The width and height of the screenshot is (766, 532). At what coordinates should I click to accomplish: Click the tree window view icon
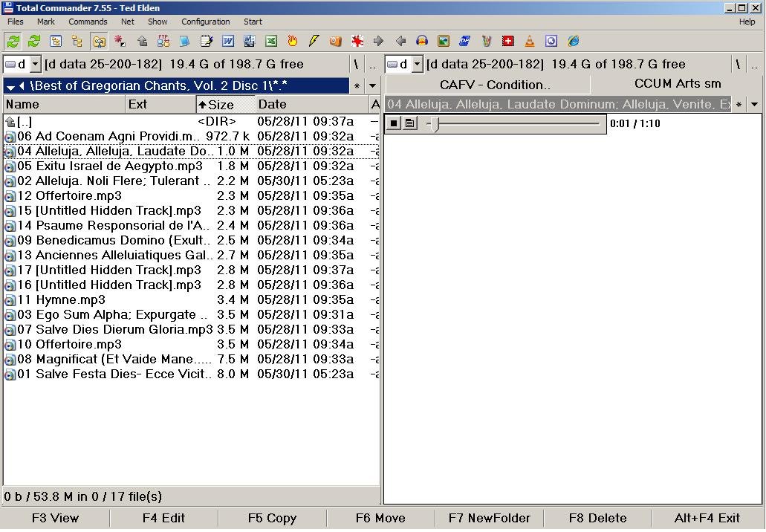click(56, 41)
